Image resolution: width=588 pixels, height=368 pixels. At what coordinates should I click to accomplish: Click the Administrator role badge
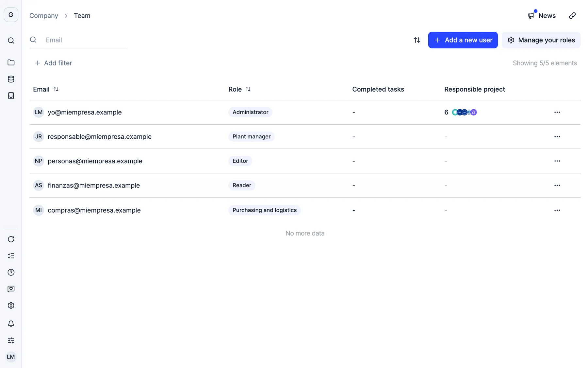pos(250,112)
